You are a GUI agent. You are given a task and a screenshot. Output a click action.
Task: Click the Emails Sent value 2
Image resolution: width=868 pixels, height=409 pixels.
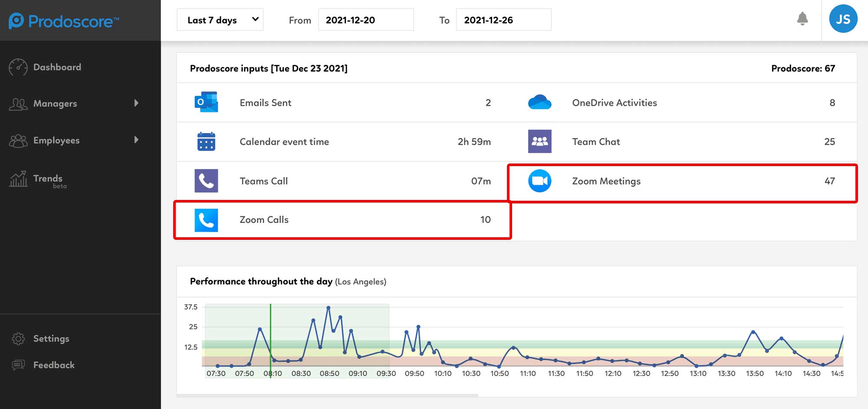click(x=488, y=103)
